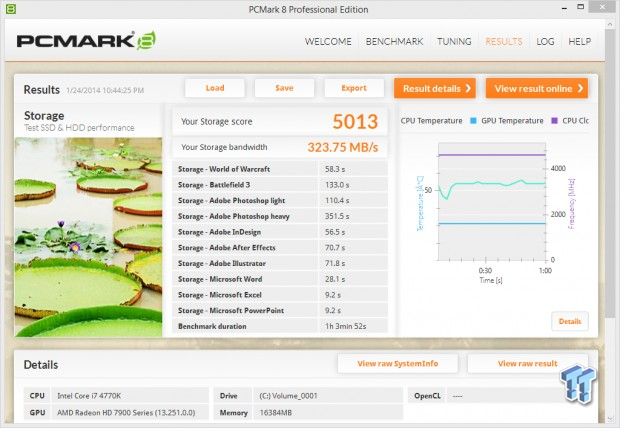Click the scrollbar up arrow
The width and height of the screenshot is (620, 428).
[x=609, y=25]
